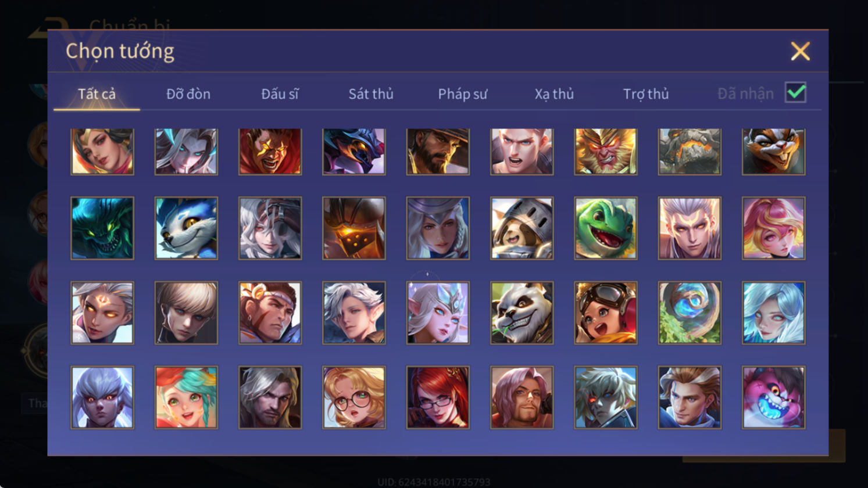Select the red-haired woman with glasses
Viewport: 868px width, 488px height.
(438, 397)
